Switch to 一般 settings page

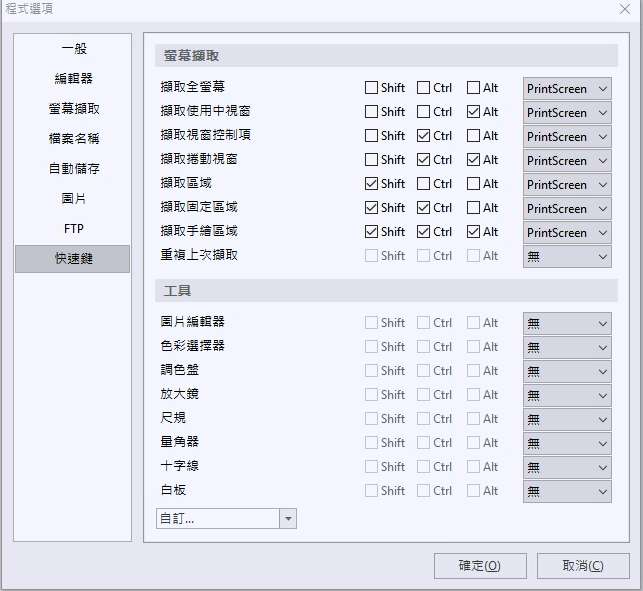pos(72,48)
